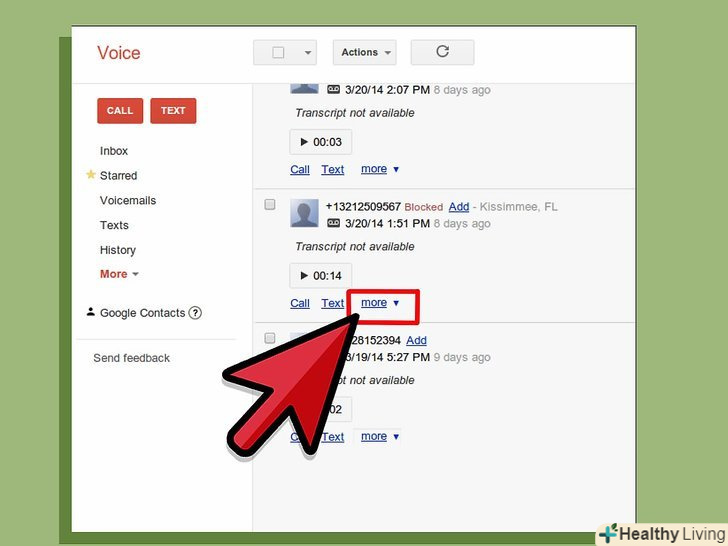Click the voicemail icon beside 3/20/14 2:07 PM
The height and width of the screenshot is (546, 728).
(x=333, y=90)
